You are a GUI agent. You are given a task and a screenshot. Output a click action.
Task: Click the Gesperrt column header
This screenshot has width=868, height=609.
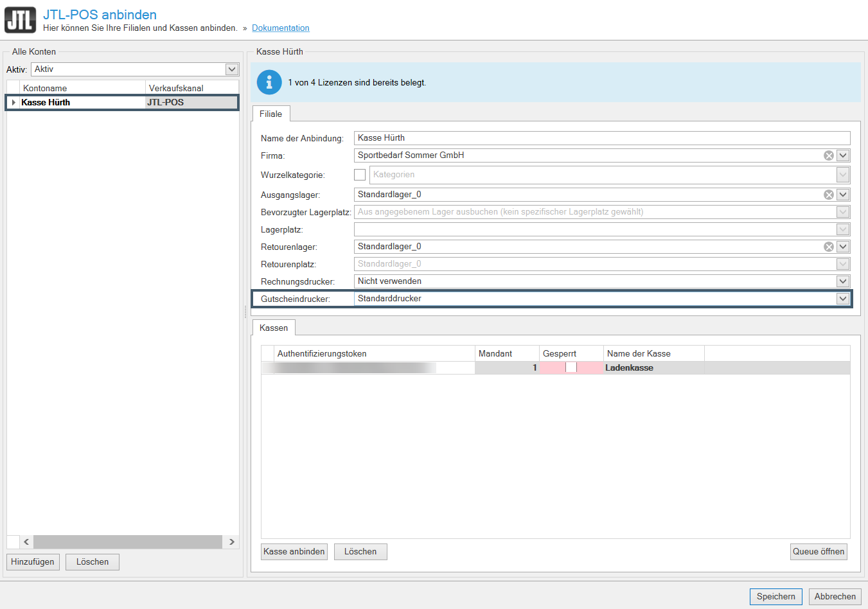click(x=571, y=353)
